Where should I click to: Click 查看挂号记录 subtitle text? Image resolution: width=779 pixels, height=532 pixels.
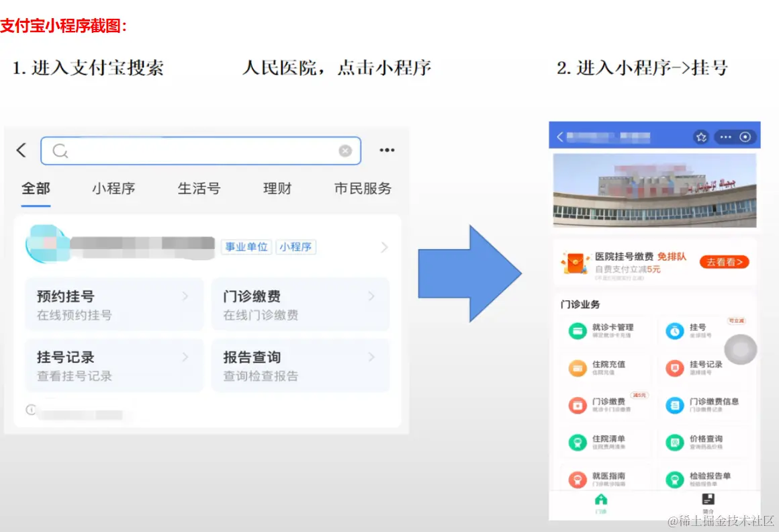tap(75, 376)
